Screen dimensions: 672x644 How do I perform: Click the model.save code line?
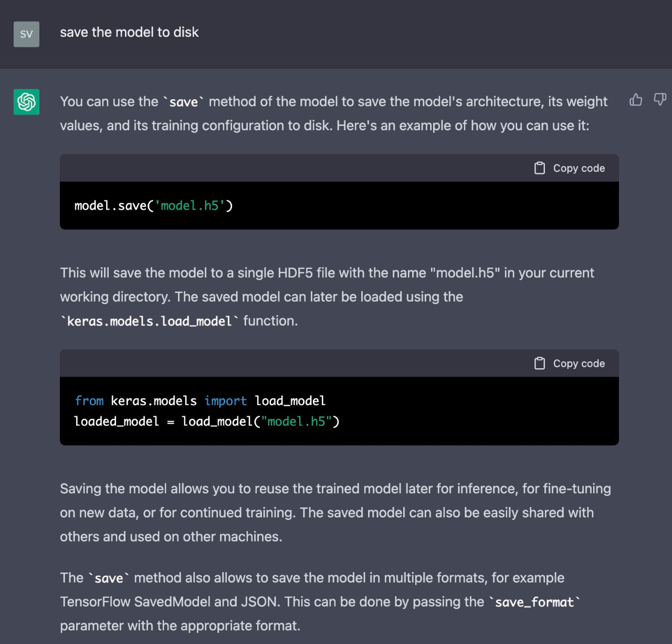click(x=153, y=206)
